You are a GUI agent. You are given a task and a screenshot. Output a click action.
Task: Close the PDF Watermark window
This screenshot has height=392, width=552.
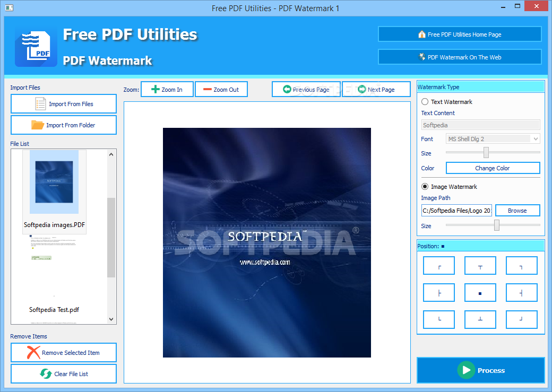[x=537, y=6]
